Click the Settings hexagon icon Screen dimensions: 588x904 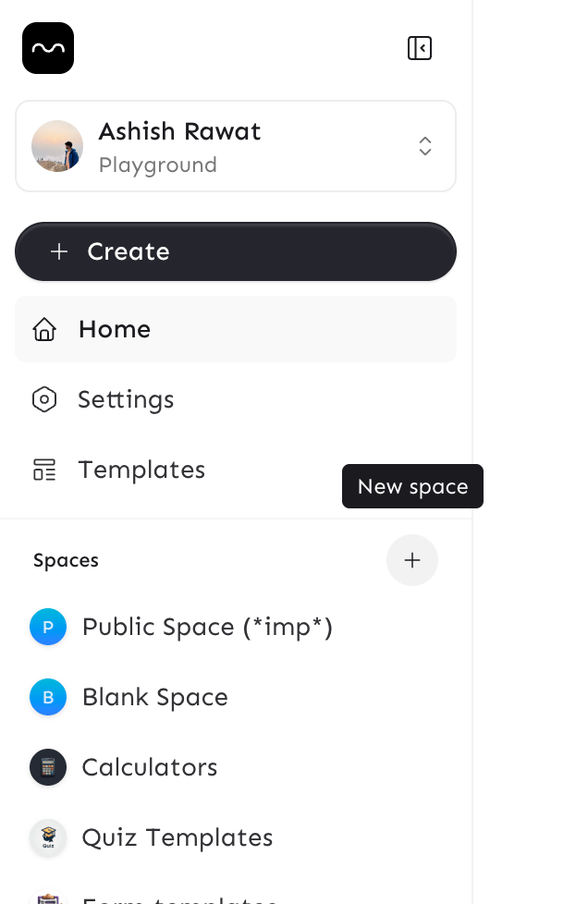(44, 399)
